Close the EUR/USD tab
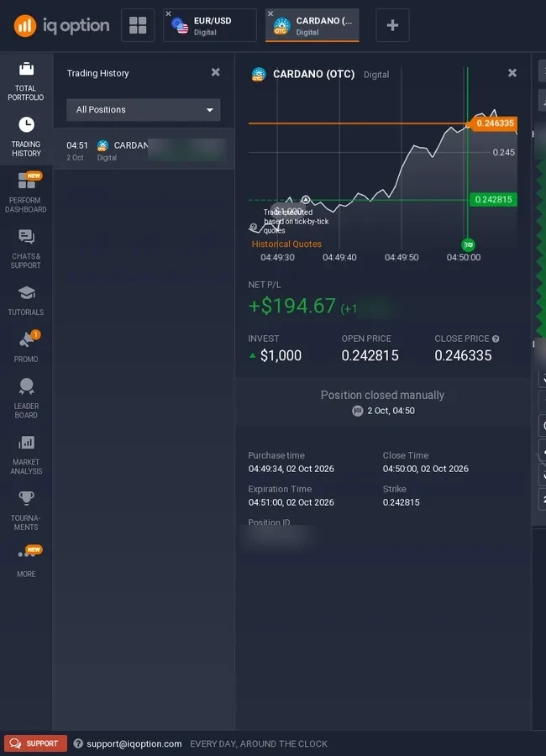This screenshot has width=546, height=756. tap(168, 13)
